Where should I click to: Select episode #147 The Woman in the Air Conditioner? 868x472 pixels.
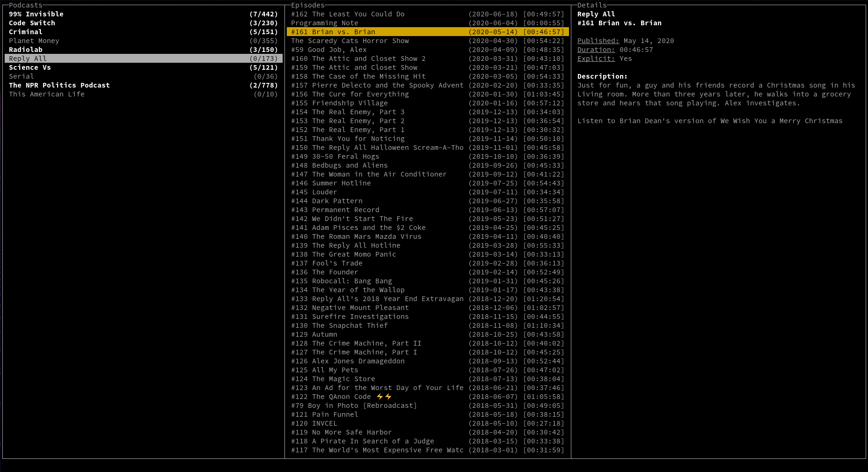[x=428, y=174]
